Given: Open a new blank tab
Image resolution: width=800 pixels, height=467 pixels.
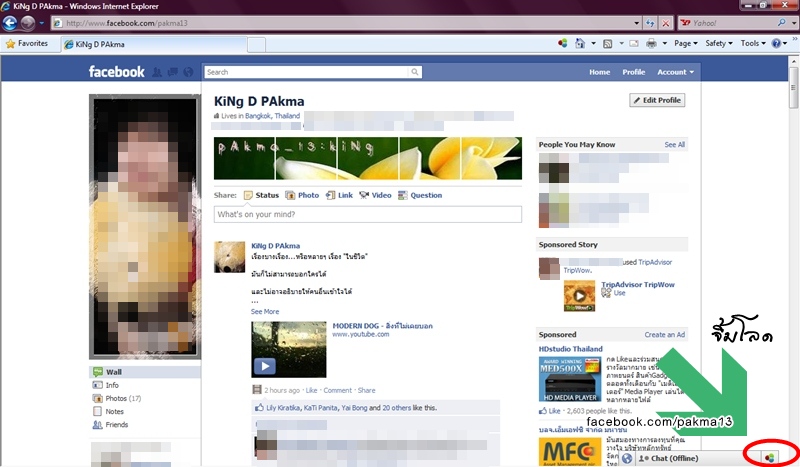Looking at the screenshot, I should click(x=257, y=45).
